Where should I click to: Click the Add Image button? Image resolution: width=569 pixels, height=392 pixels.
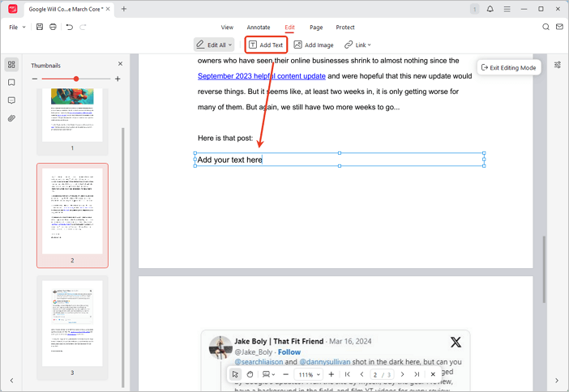tap(314, 45)
